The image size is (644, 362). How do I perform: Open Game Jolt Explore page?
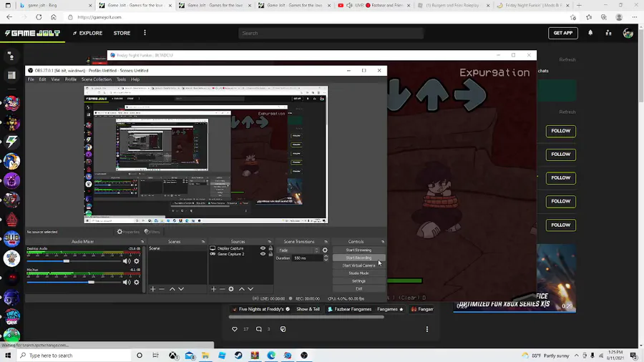tap(87, 33)
